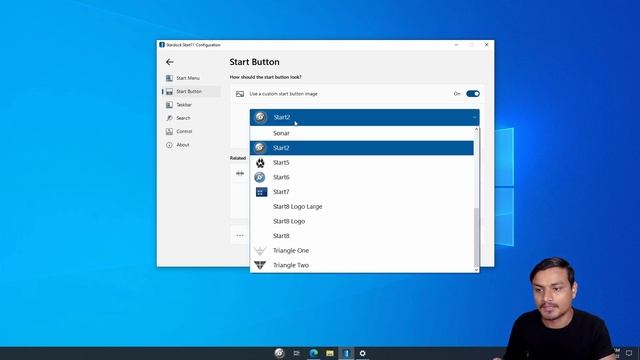640x360 pixels.
Task: Launch Microsoft Edge from the taskbar
Action: tap(313, 353)
